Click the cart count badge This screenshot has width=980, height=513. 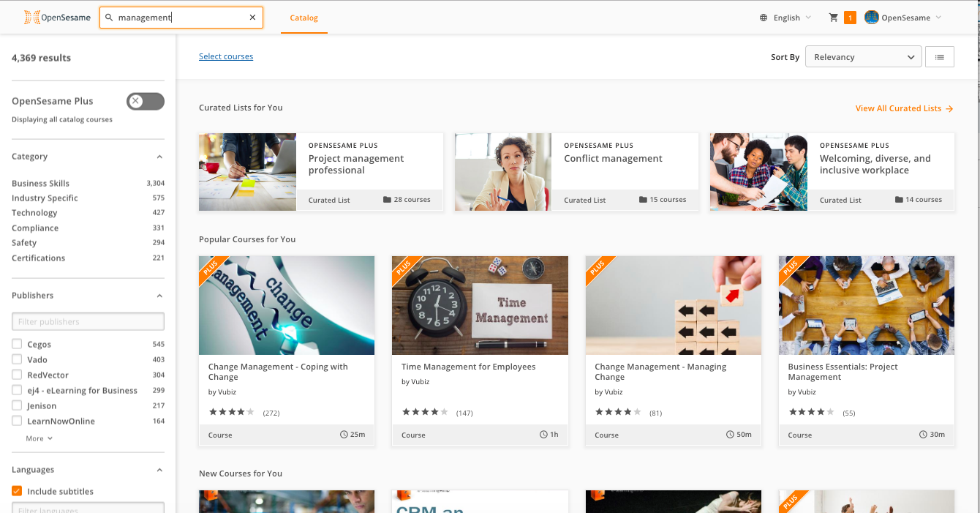pos(850,18)
